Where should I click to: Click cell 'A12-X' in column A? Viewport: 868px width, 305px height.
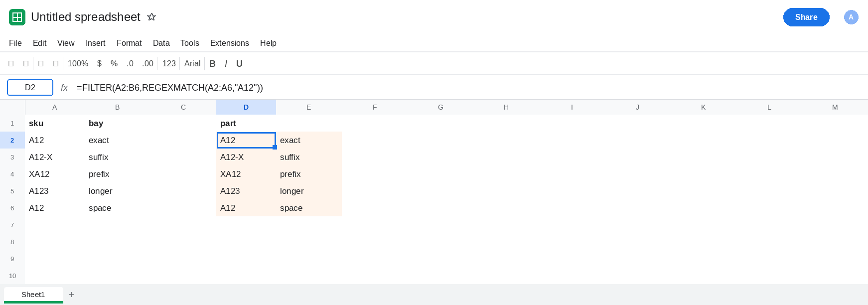coord(55,157)
